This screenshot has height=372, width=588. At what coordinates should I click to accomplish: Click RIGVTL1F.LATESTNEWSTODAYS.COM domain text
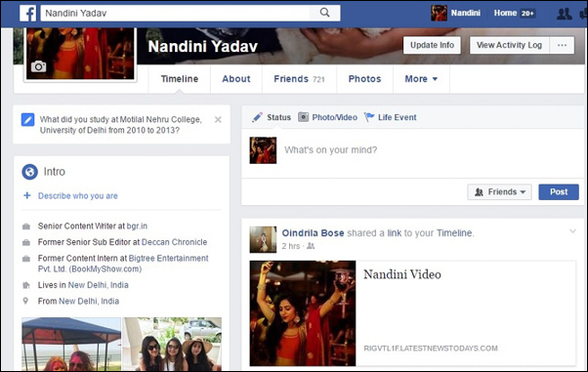[x=431, y=349]
